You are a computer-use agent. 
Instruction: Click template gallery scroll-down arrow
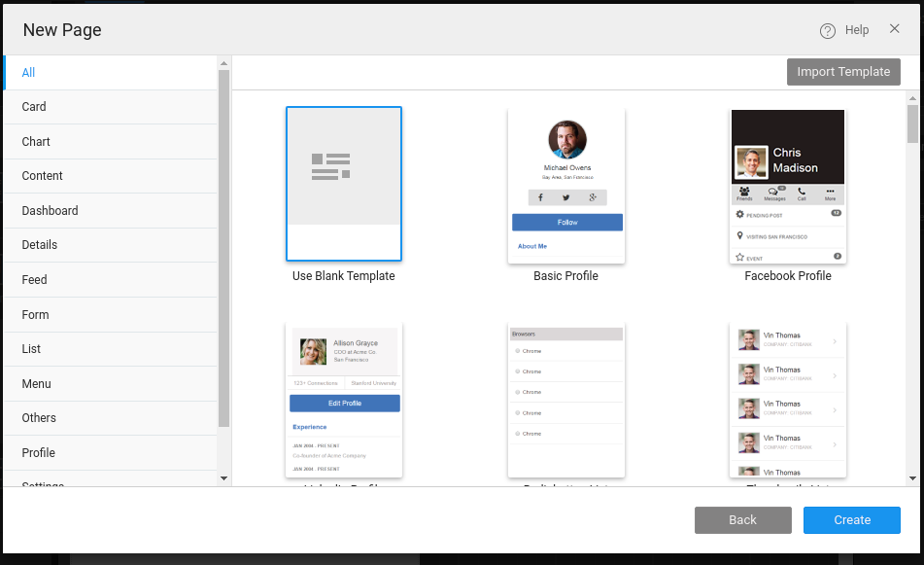[x=912, y=477]
